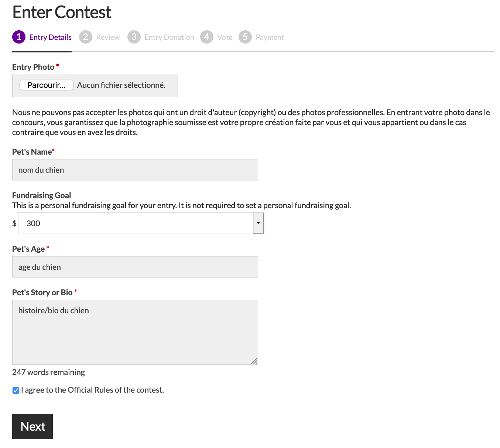Select the Vote step label
The width and height of the screenshot is (500, 448).
pos(225,37)
